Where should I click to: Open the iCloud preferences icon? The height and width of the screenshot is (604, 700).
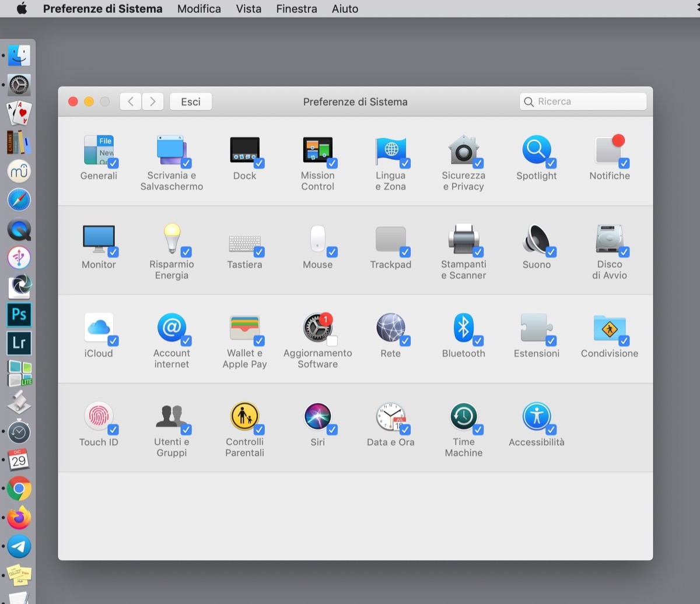(x=98, y=328)
